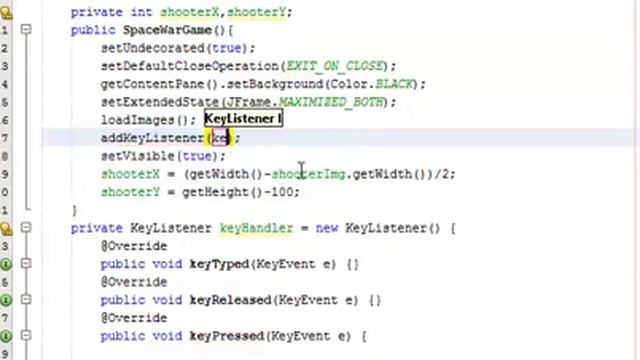Click the 'MAXIMIZED_BOTH' constant
Image resolution: width=640 pixels, height=360 pixels.
click(331, 102)
